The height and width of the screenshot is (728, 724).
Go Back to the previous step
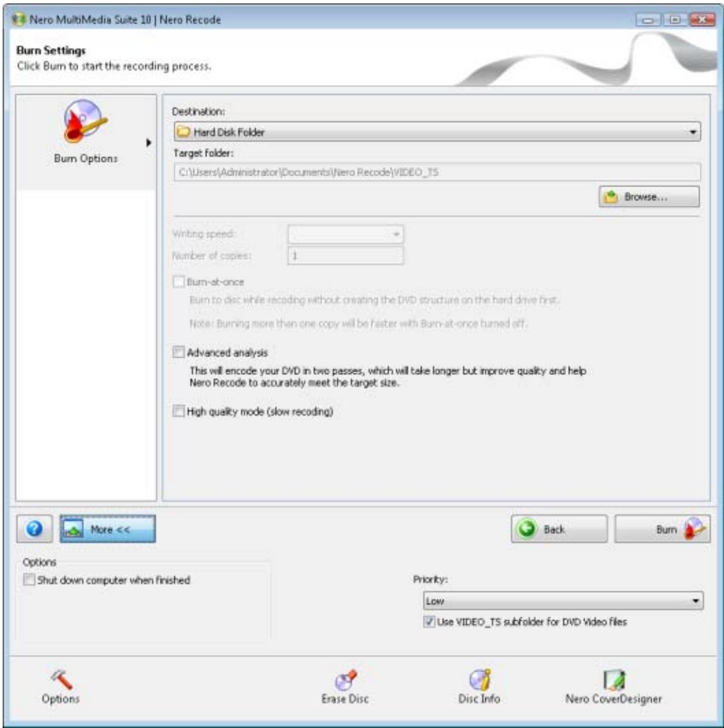click(559, 529)
